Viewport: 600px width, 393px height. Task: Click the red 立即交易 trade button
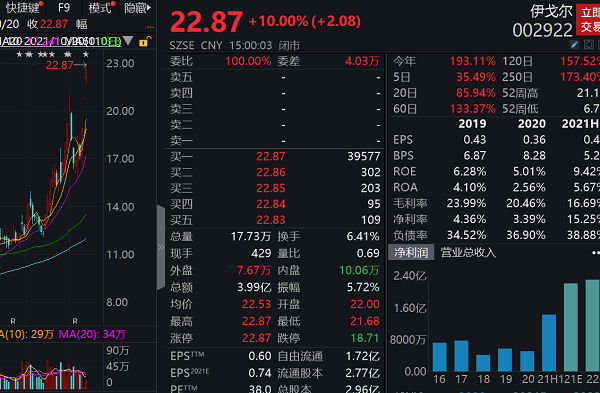589,20
